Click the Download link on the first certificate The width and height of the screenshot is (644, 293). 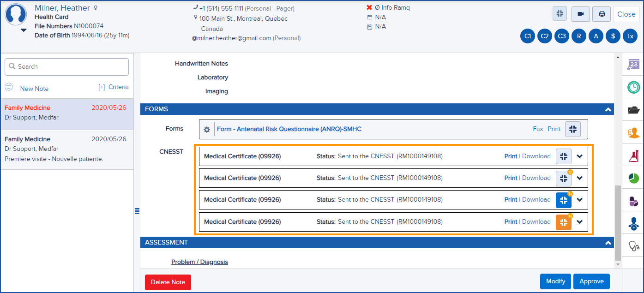536,156
